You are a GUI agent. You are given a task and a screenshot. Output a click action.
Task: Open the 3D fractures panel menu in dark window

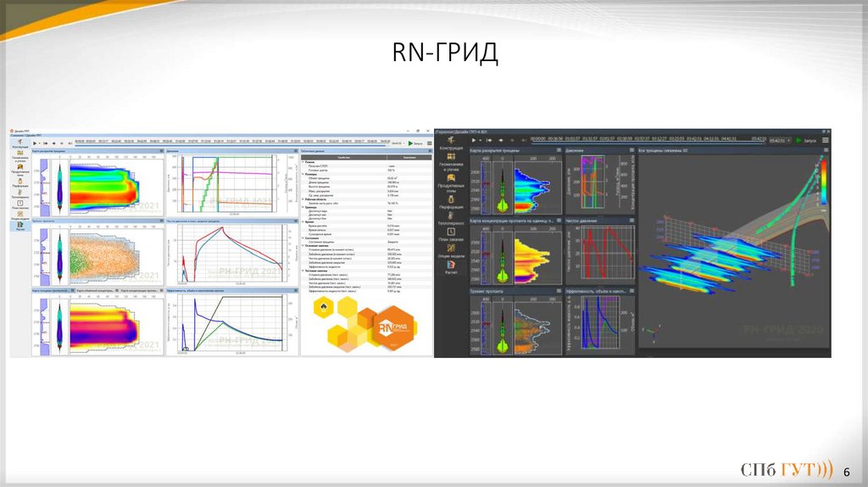[x=826, y=149]
